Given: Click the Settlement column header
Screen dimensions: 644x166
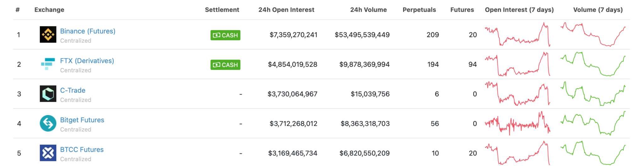Looking at the screenshot, I should pyautogui.click(x=222, y=10).
